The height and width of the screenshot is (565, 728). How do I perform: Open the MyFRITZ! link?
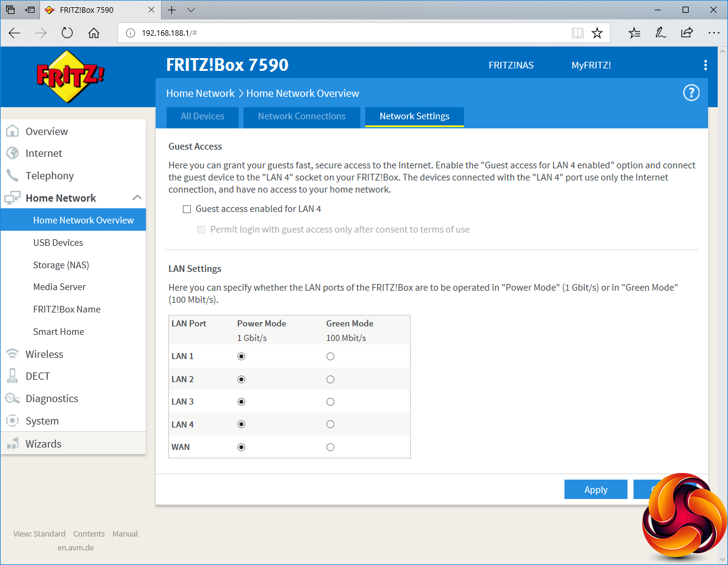click(x=591, y=65)
